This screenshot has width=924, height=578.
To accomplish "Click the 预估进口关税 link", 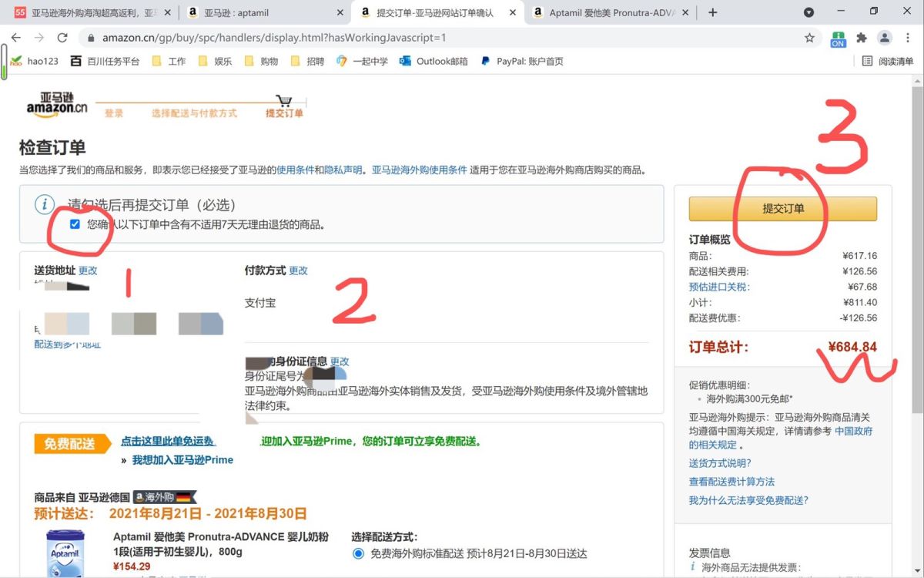I will pos(719,287).
